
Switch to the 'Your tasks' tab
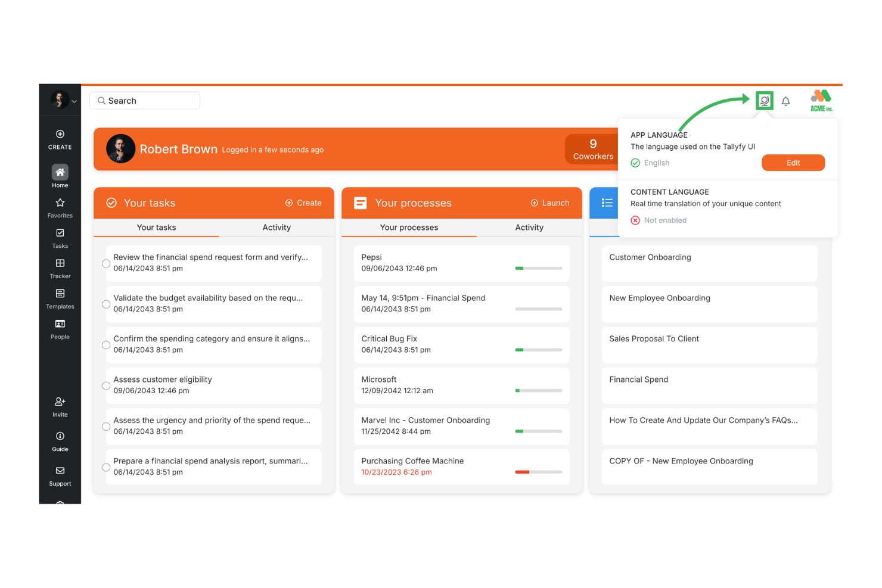156,228
